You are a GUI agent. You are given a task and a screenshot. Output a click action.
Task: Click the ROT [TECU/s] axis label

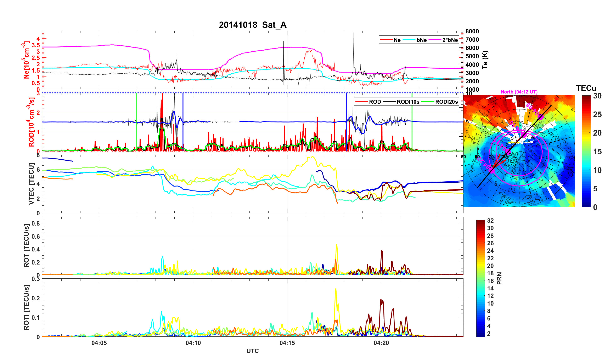pyautogui.click(x=26, y=245)
